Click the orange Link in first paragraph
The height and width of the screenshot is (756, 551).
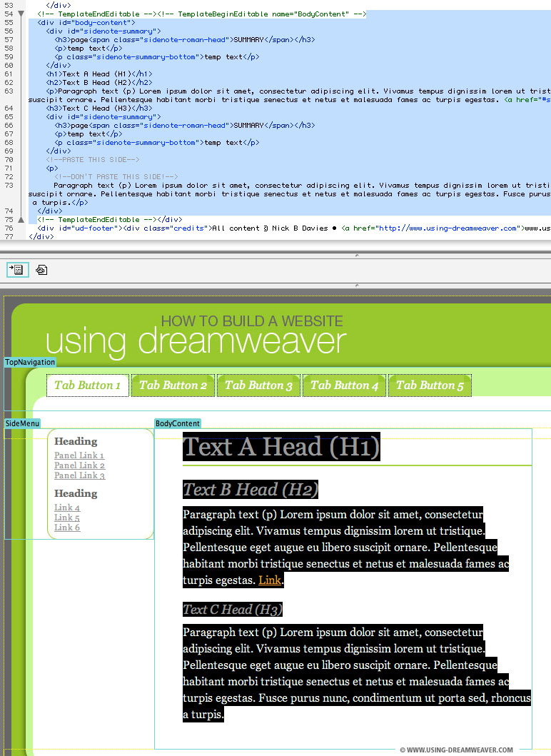pyautogui.click(x=270, y=580)
